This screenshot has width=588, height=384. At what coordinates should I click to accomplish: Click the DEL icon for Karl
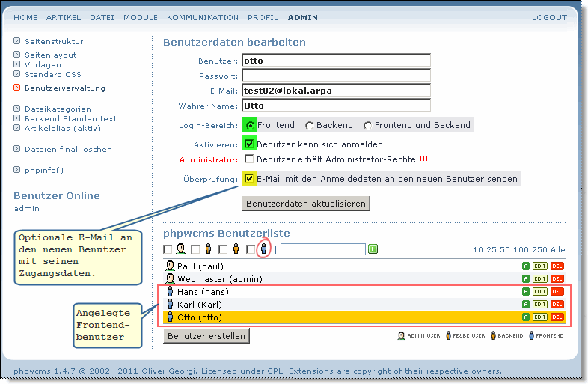(x=557, y=305)
